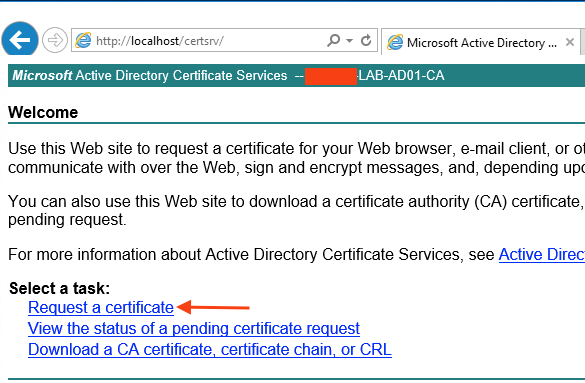Image resolution: width=585 pixels, height=383 pixels.
Task: Click the search magnifier icon in address bar
Action: pyautogui.click(x=334, y=40)
